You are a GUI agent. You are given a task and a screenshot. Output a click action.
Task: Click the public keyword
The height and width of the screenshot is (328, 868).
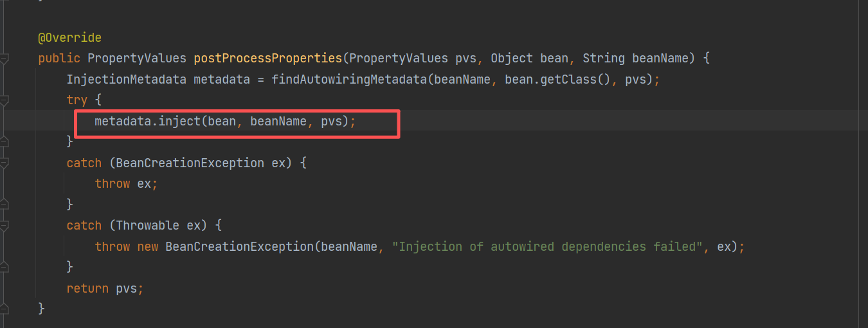(59, 59)
